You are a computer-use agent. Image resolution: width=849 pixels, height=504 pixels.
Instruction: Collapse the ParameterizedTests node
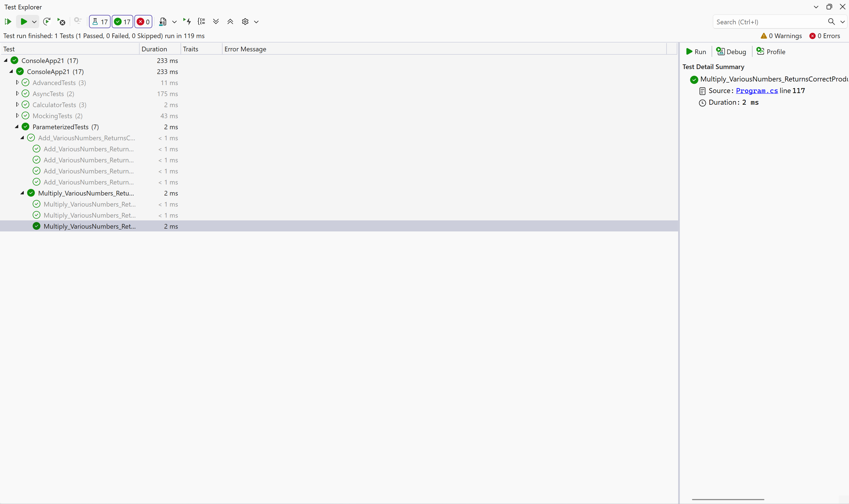pyautogui.click(x=17, y=127)
